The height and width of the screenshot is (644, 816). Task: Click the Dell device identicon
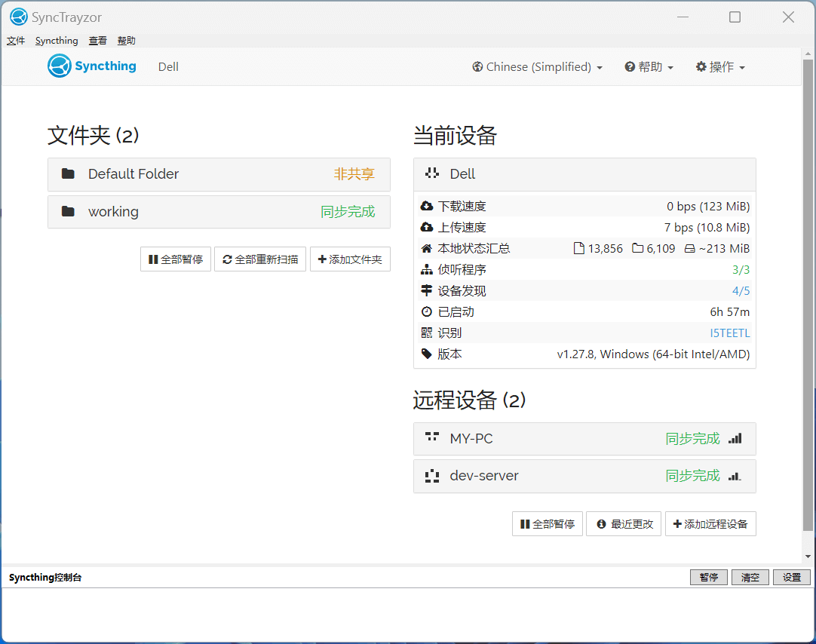432,174
